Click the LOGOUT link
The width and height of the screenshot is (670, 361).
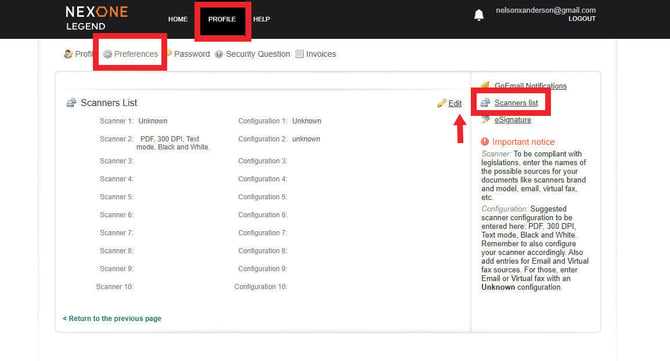point(582,19)
